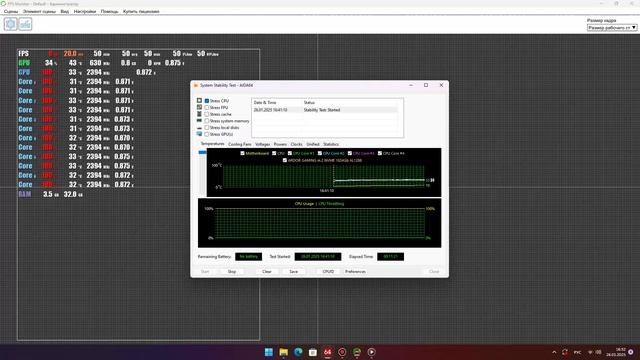Click the first FPS Monitor toolbar icon
The image size is (640, 360).
click(x=11, y=24)
